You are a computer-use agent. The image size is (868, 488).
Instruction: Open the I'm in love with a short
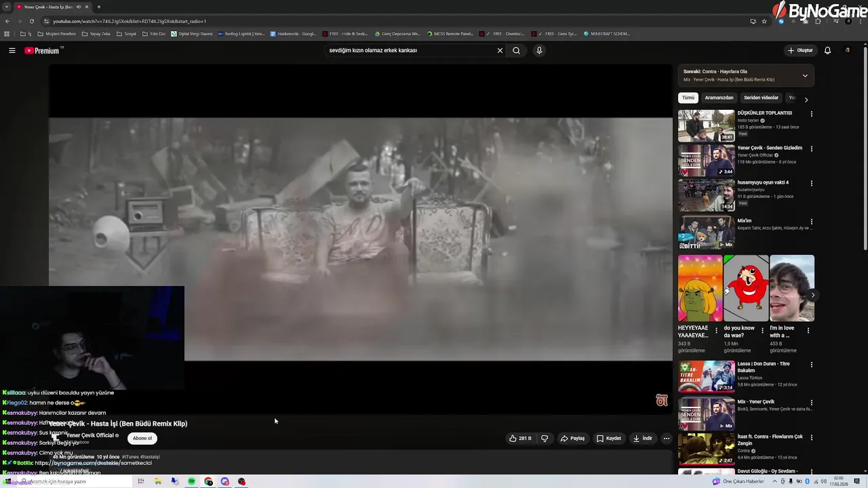[x=792, y=288]
